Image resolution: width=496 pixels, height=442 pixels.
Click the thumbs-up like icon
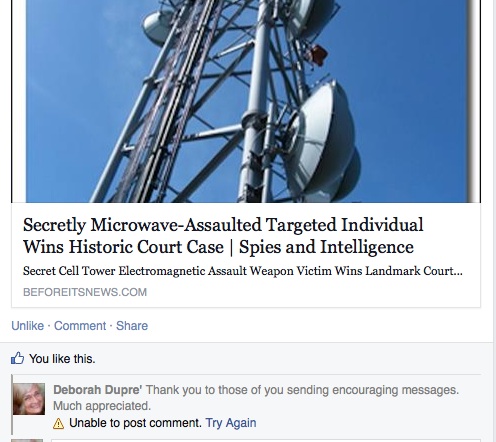pos(17,358)
